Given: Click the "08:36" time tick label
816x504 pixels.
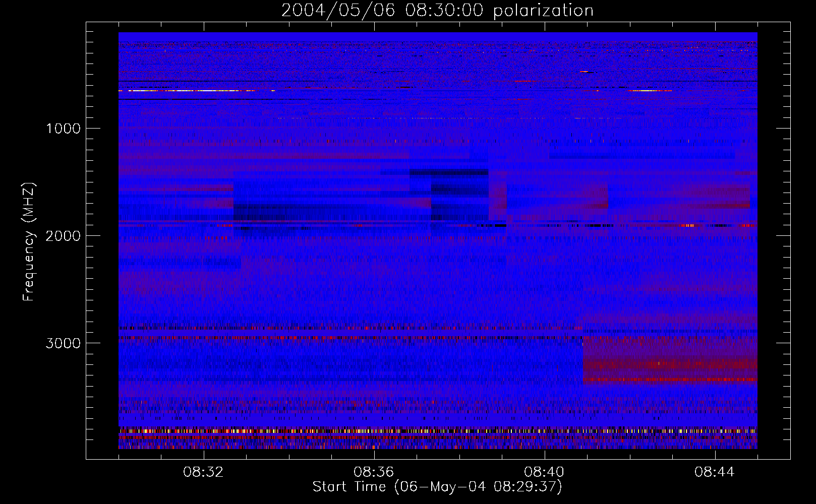Looking at the screenshot, I should [x=374, y=472].
